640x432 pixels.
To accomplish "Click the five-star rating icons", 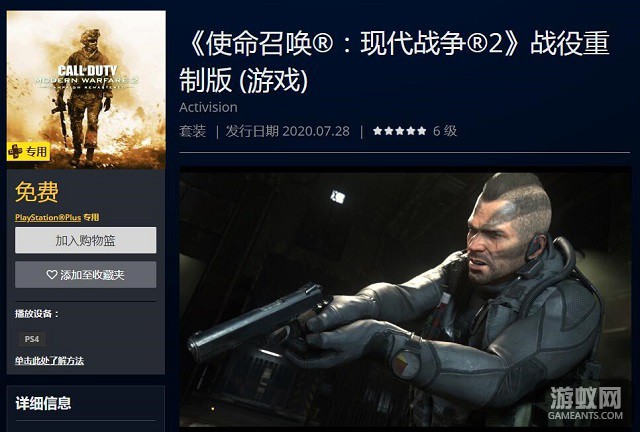I will point(399,131).
